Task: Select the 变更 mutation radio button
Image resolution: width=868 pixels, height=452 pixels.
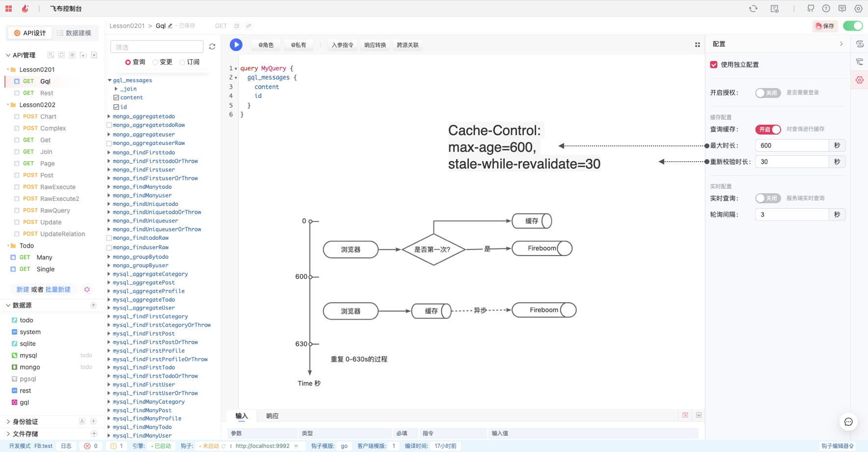Action: click(156, 62)
